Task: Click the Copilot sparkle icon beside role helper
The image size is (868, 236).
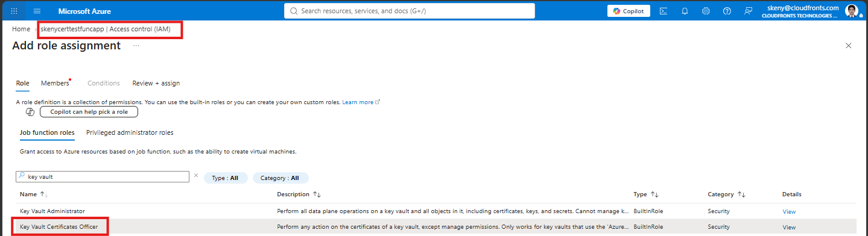Action: click(30, 112)
